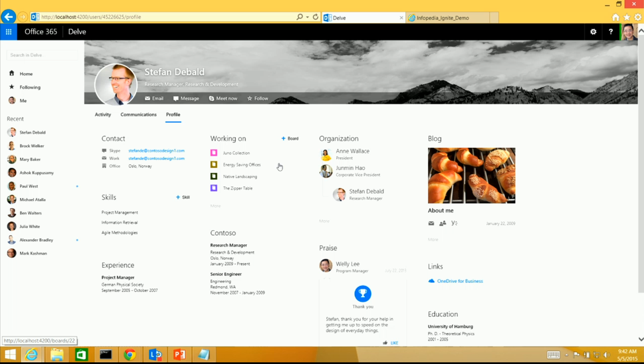Select the Profile tab
Image resolution: width=644 pixels, height=364 pixels.
tap(173, 114)
